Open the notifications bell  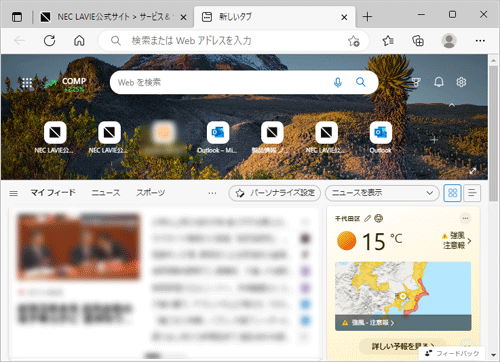(439, 82)
